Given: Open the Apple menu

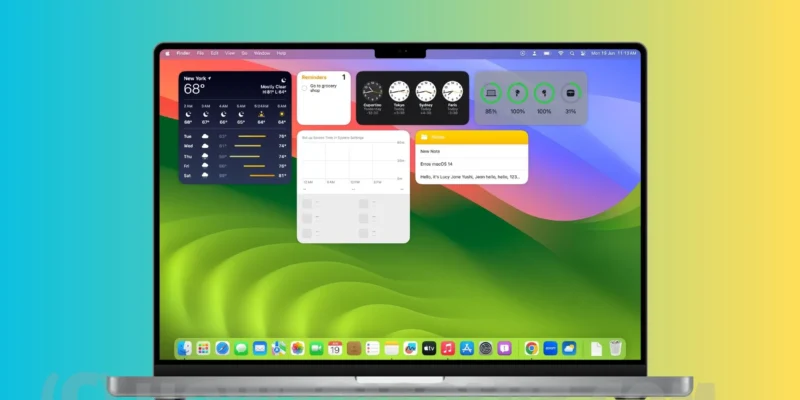Looking at the screenshot, I should click(167, 53).
